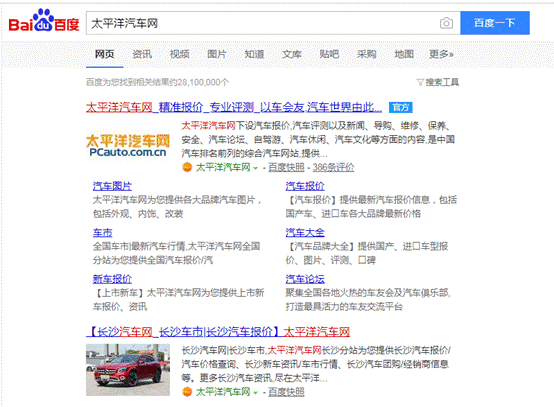Click red car thumbnail image
Screen dimensions: 554x407
pos(128,370)
